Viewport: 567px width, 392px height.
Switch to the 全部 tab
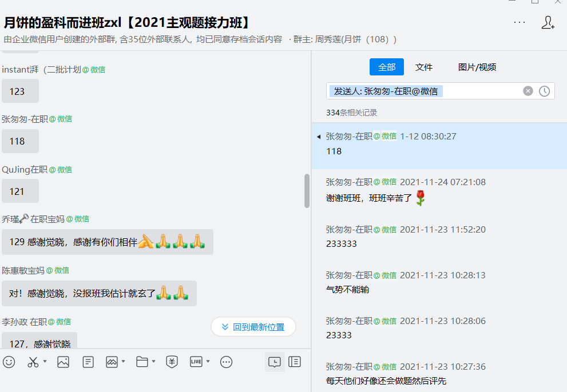tap(387, 67)
